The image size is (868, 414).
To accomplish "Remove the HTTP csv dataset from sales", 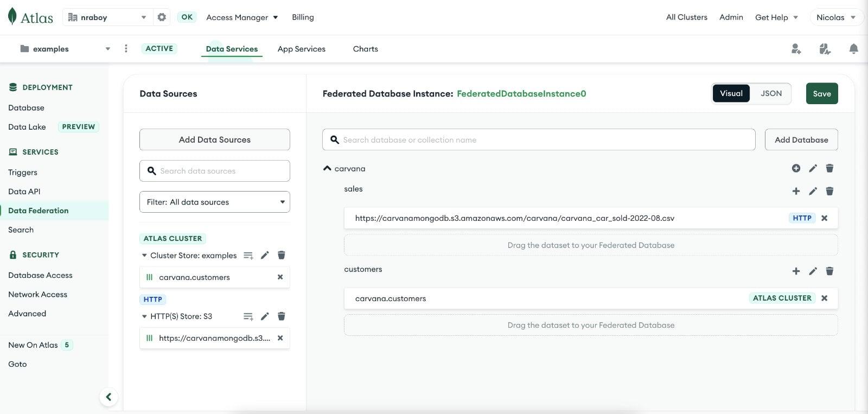I will 825,218.
